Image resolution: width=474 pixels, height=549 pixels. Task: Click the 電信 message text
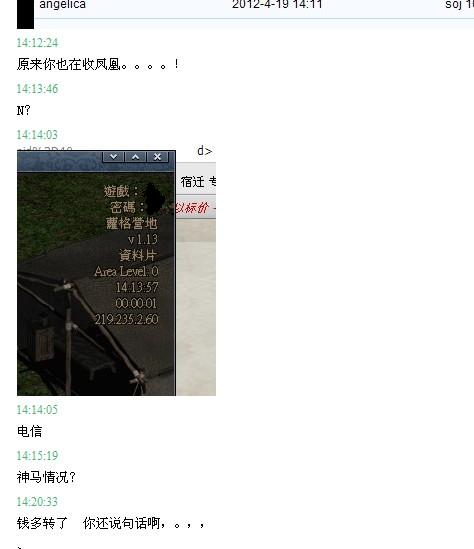pos(29,431)
